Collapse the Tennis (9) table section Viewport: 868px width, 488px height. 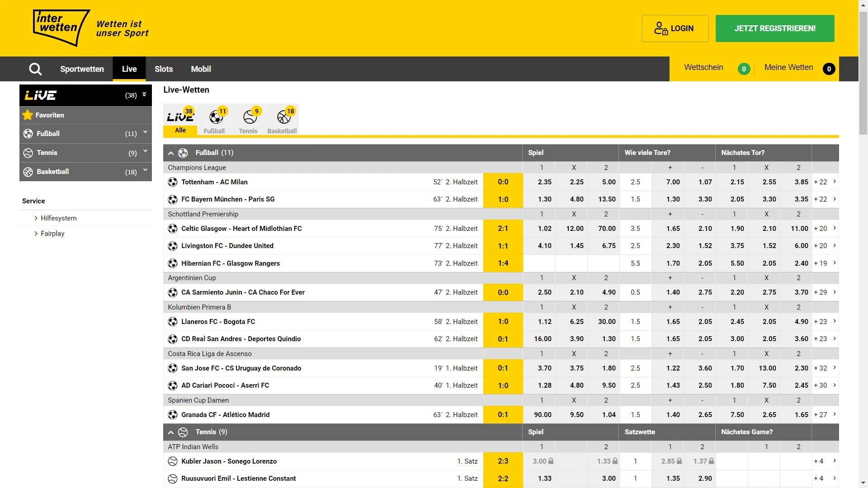point(171,433)
